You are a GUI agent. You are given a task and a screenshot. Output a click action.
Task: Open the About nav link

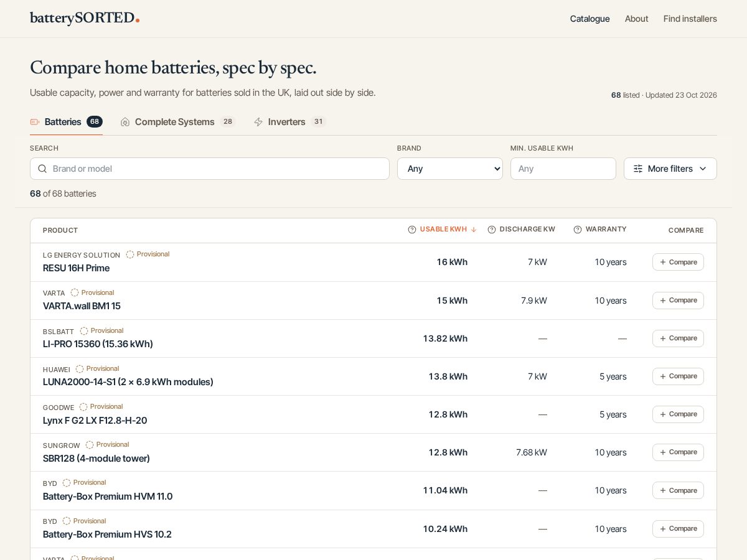tap(636, 19)
